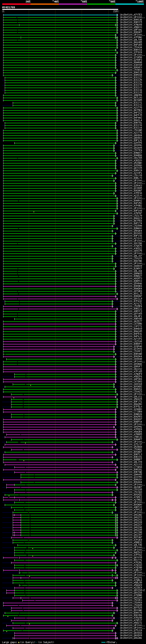The height and width of the screenshot is (644, 146).
Task: Select the UniRef100_B7FA32 label
Action: (x=131, y=301)
